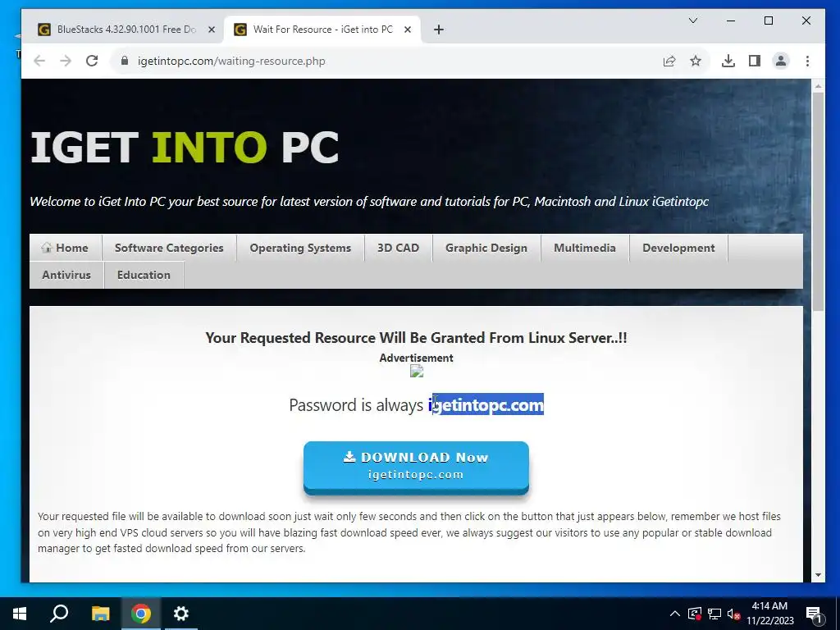Screen dimensions: 840x630
Task: Go back to the previous page
Action: pyautogui.click(x=39, y=61)
